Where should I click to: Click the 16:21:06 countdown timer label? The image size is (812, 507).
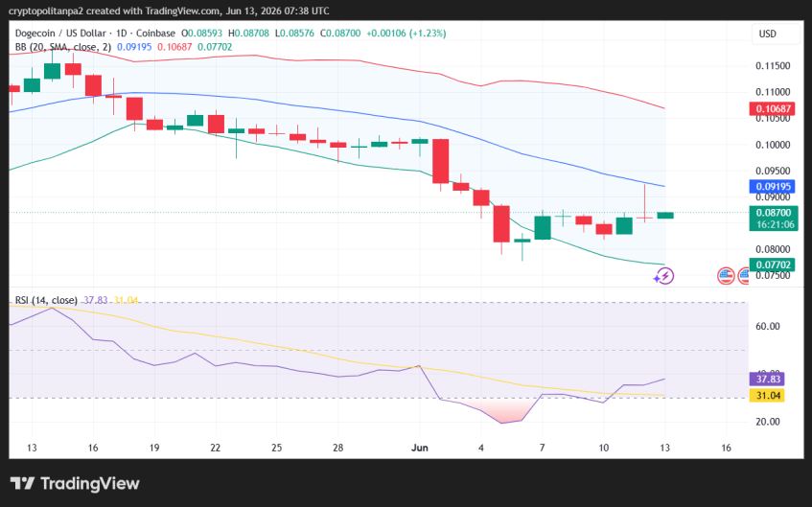pyautogui.click(x=775, y=225)
